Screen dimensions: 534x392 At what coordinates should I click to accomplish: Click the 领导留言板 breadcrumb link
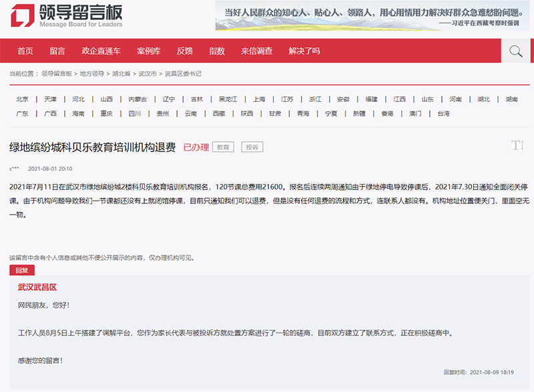pyautogui.click(x=56, y=73)
